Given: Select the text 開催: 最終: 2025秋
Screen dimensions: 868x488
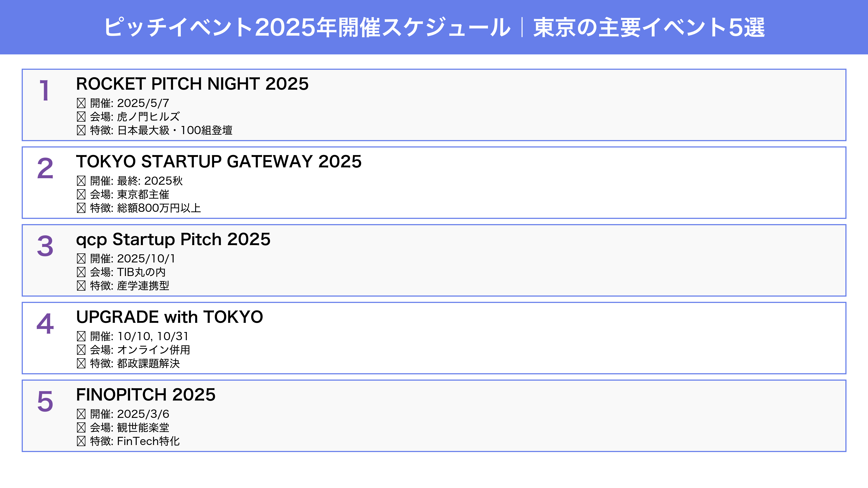Looking at the screenshot, I should click(136, 181).
